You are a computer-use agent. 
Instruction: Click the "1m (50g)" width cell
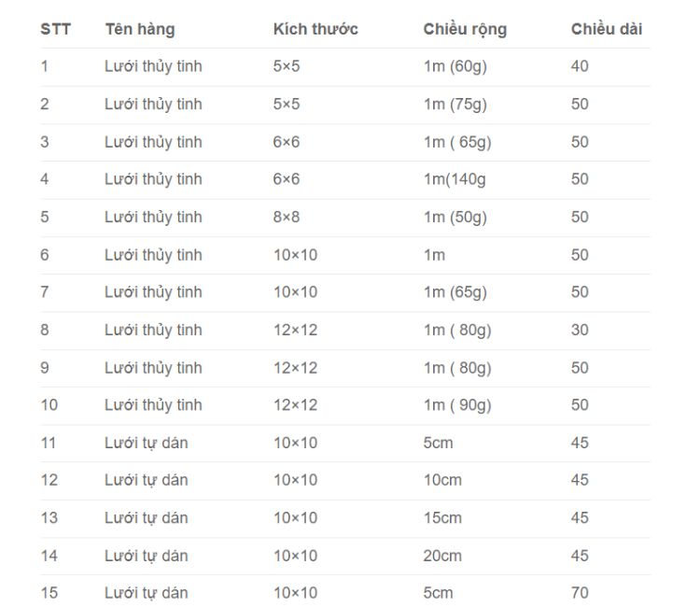[x=455, y=217]
